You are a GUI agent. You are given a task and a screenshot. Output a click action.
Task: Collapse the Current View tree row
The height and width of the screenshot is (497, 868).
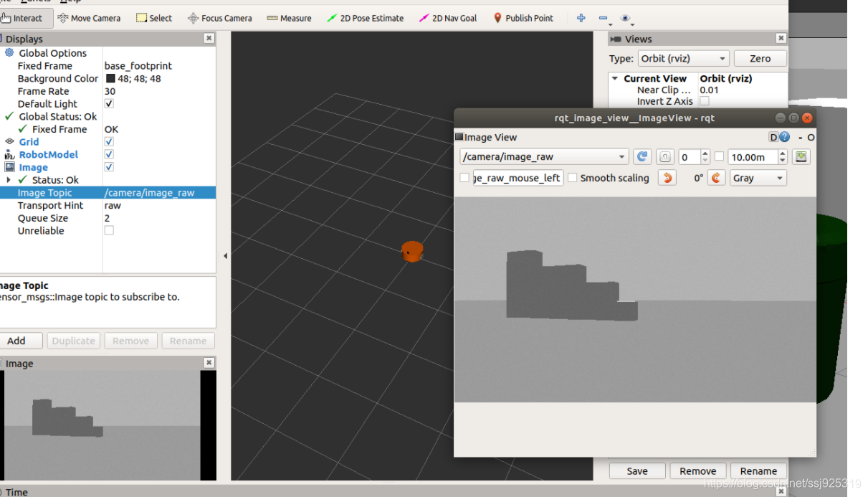(615, 78)
